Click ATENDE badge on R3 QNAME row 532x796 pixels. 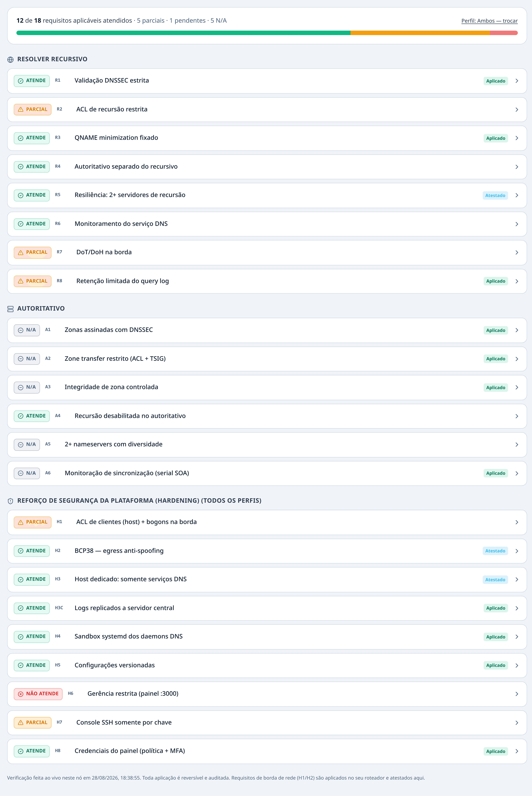tap(32, 138)
